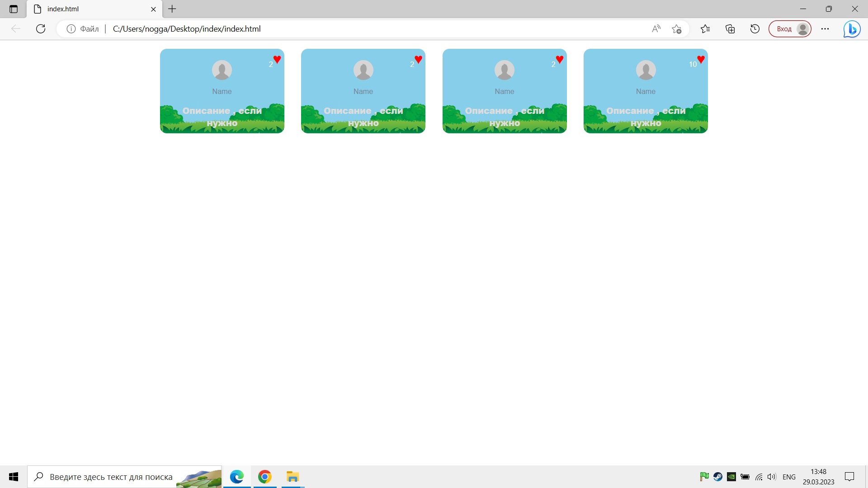Click the Name label on third card

[504, 91]
